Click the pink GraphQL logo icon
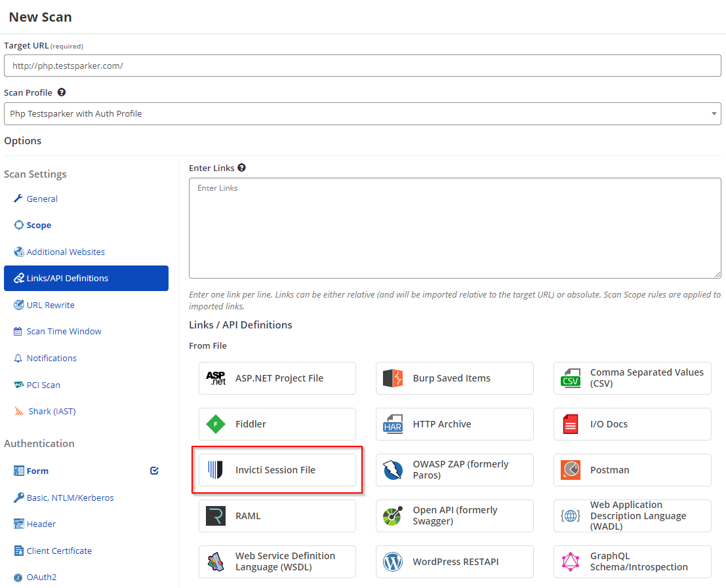Screen dimensions: 726x588 (x=571, y=562)
